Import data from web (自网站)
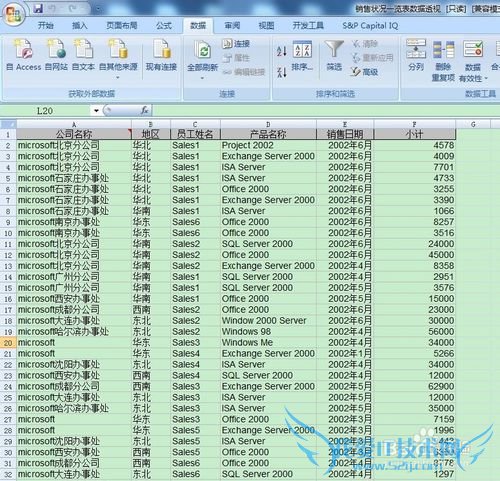Screen dimensions: 500x481 click(x=56, y=55)
